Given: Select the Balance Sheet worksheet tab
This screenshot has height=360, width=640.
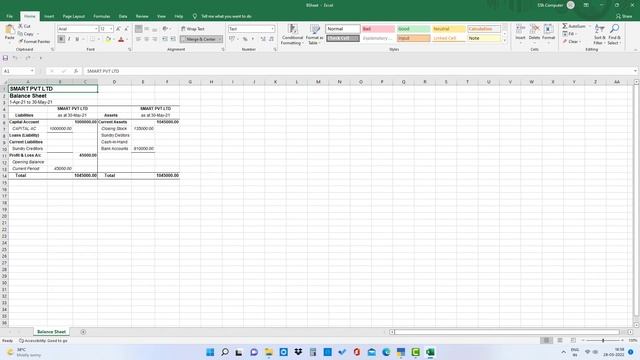Looking at the screenshot, I should click(51, 332).
